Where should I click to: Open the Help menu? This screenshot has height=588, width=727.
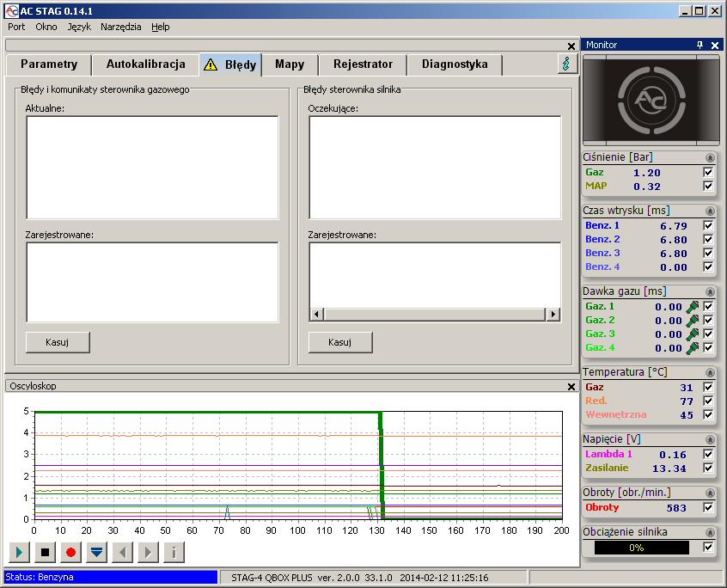[x=161, y=27]
